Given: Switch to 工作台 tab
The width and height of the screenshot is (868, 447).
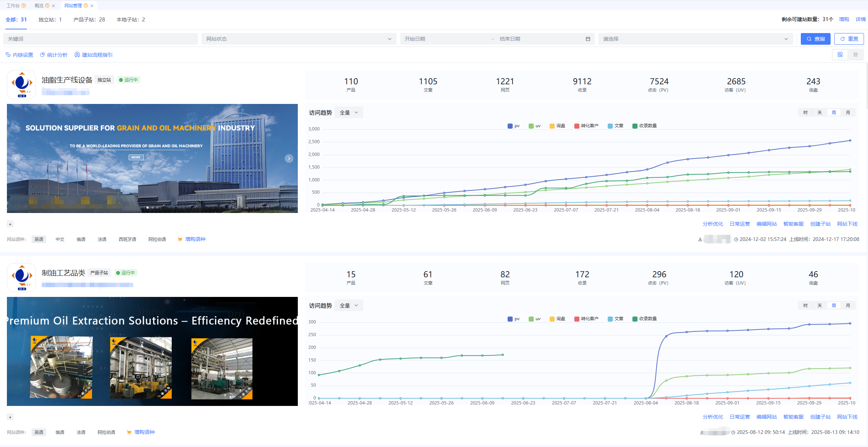Looking at the screenshot, I should coord(13,5).
